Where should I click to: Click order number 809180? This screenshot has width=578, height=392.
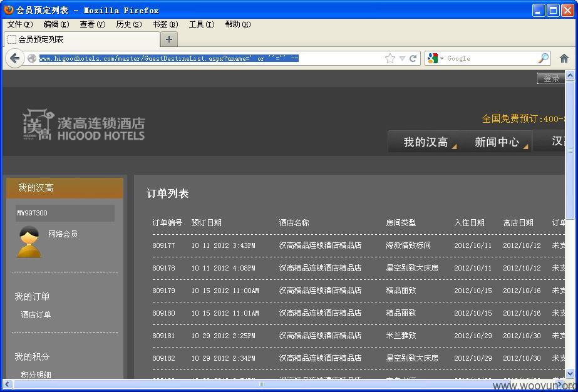tap(163, 312)
